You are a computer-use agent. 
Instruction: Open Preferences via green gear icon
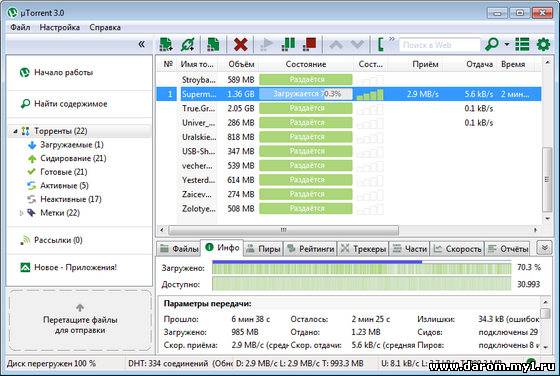pyautogui.click(x=543, y=44)
